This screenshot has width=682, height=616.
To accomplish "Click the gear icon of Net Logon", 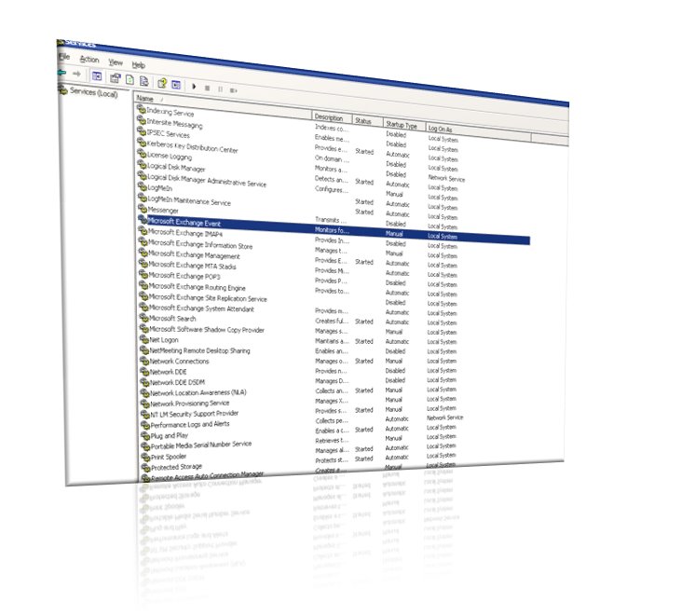I will pos(144,339).
